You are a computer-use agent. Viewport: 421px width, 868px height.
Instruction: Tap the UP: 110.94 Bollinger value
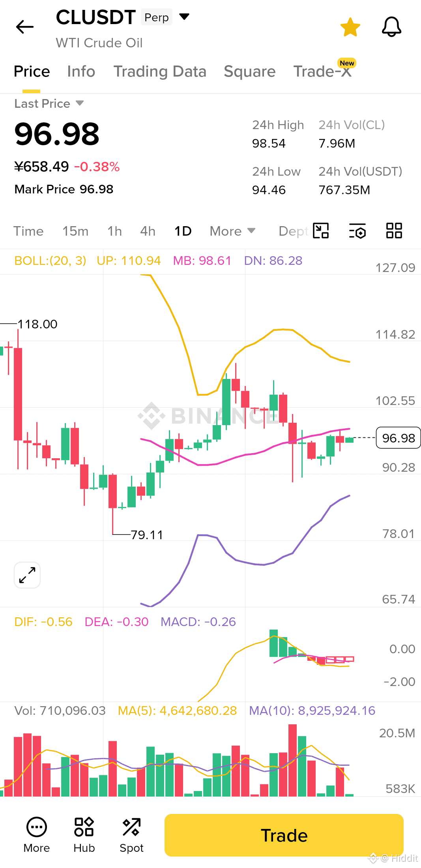(x=129, y=261)
